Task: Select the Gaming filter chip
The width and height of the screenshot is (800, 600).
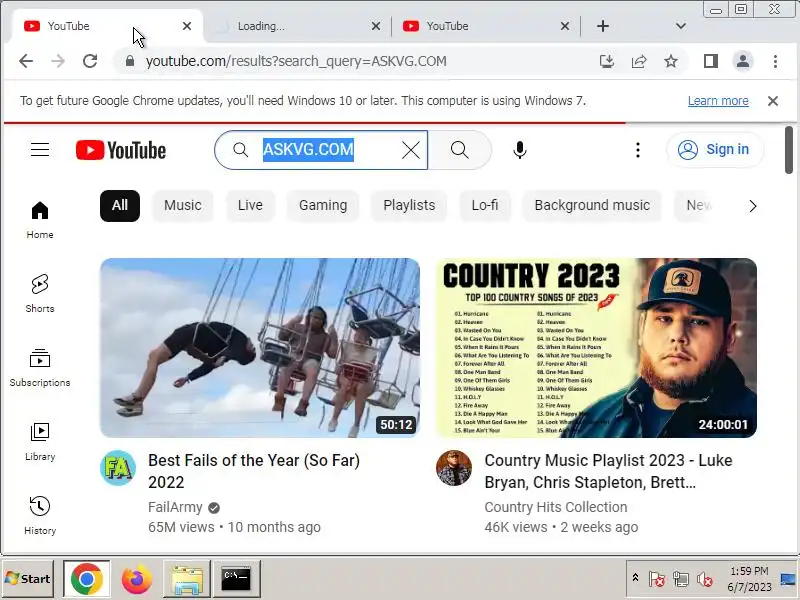Action: point(323,206)
